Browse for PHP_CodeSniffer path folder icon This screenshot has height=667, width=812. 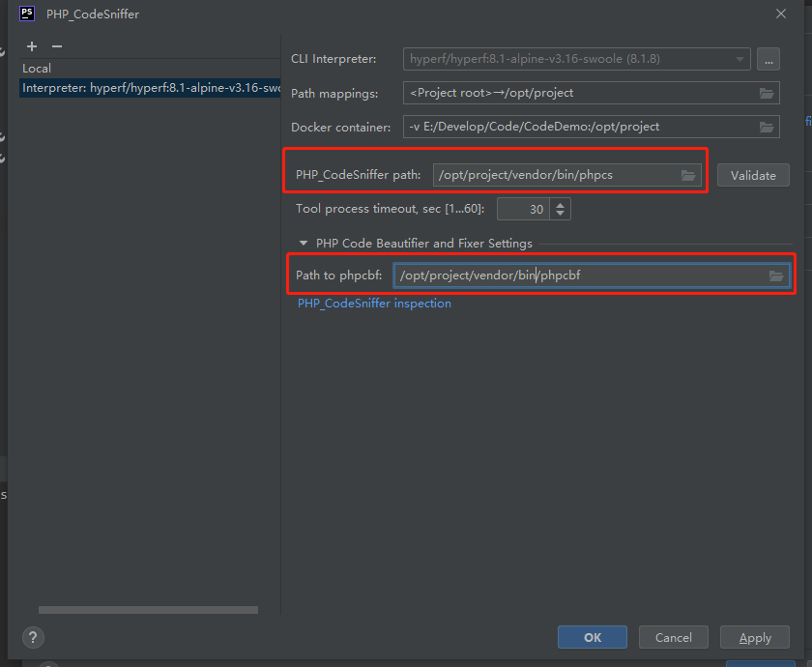click(x=687, y=175)
